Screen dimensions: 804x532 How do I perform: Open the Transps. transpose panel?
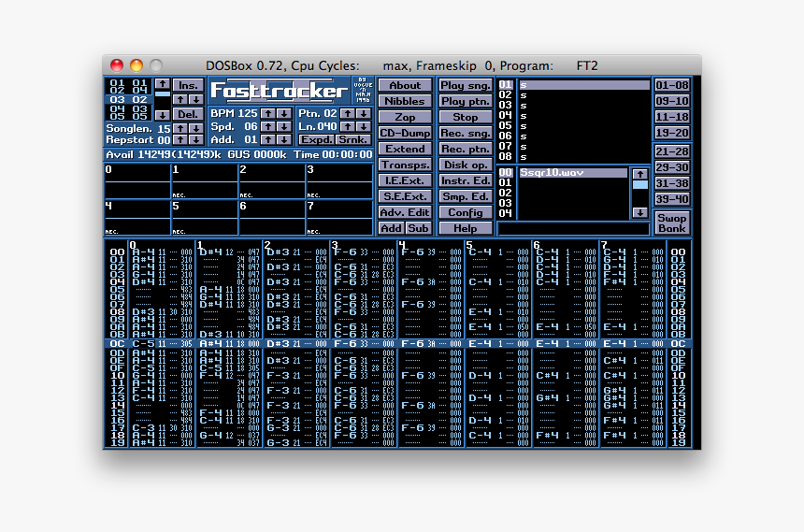tap(405, 165)
